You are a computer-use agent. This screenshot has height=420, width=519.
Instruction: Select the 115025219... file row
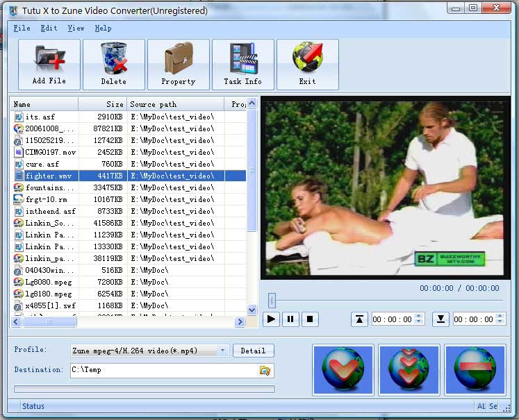[129, 140]
